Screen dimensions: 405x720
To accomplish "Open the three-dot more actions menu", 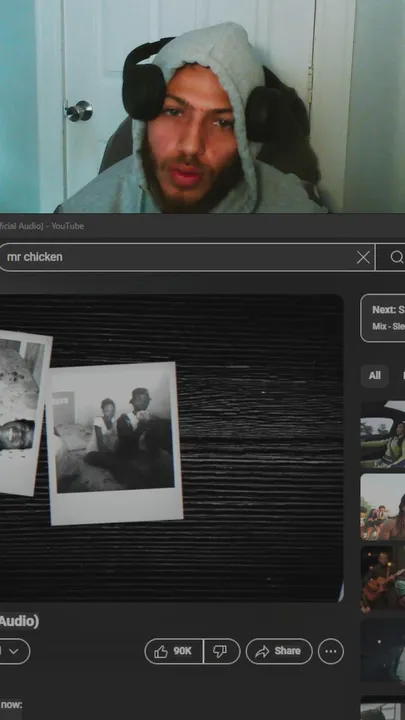I will [x=331, y=651].
